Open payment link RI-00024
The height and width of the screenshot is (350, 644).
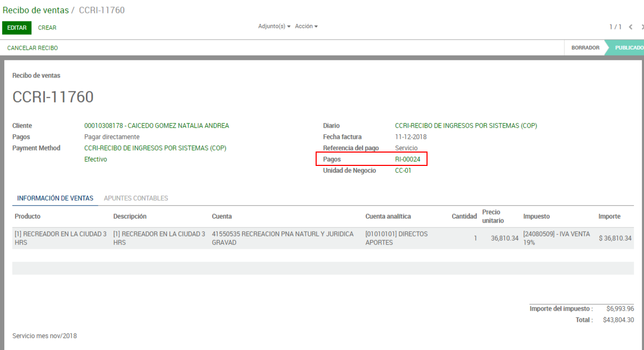click(407, 160)
